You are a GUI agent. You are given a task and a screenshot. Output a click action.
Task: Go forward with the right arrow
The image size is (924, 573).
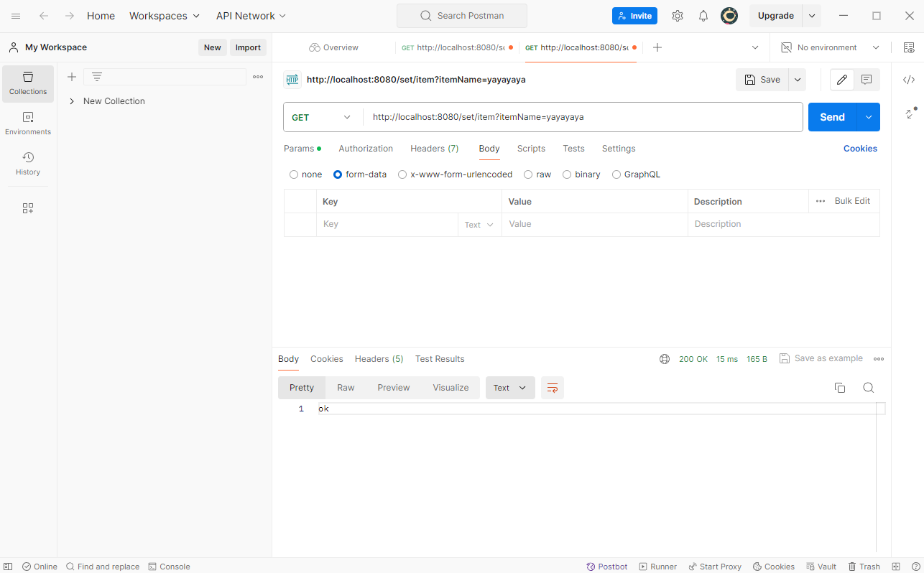coord(69,16)
